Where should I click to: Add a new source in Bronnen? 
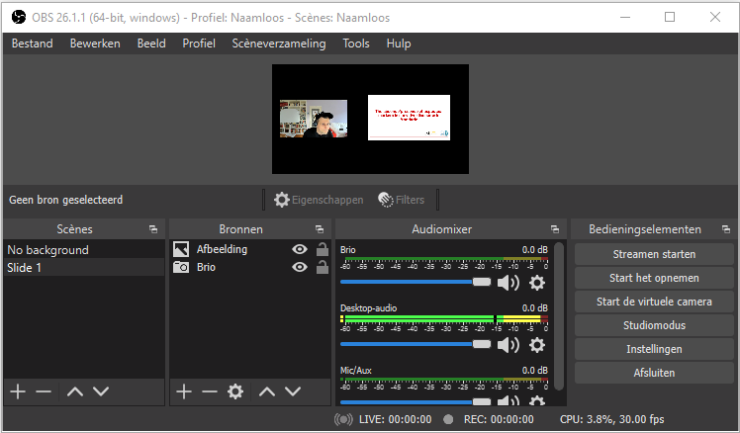184,391
